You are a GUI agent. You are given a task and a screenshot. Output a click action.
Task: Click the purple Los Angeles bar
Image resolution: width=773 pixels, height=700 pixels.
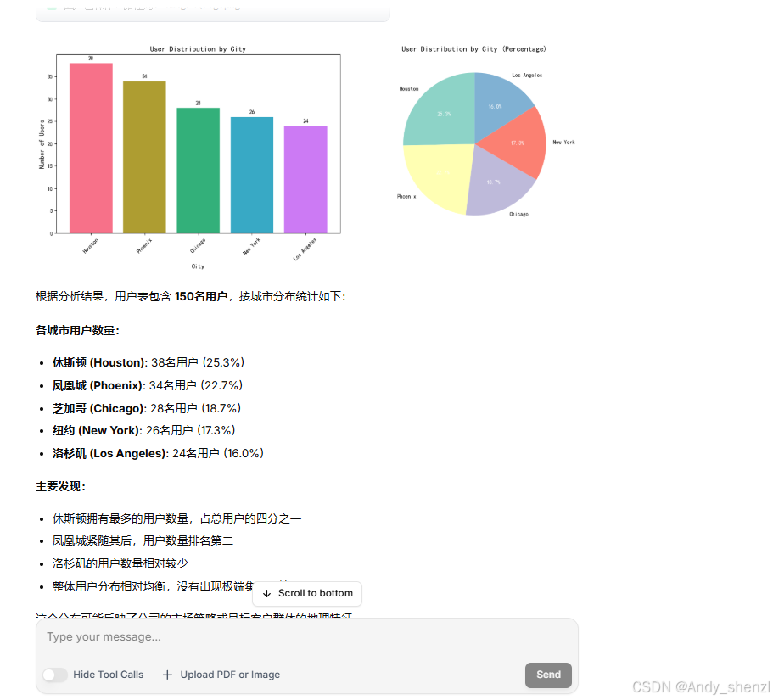coord(305,178)
